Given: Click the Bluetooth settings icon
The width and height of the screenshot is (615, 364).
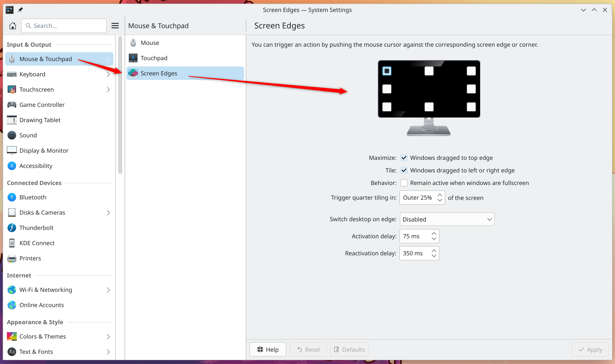Looking at the screenshot, I should (x=12, y=197).
